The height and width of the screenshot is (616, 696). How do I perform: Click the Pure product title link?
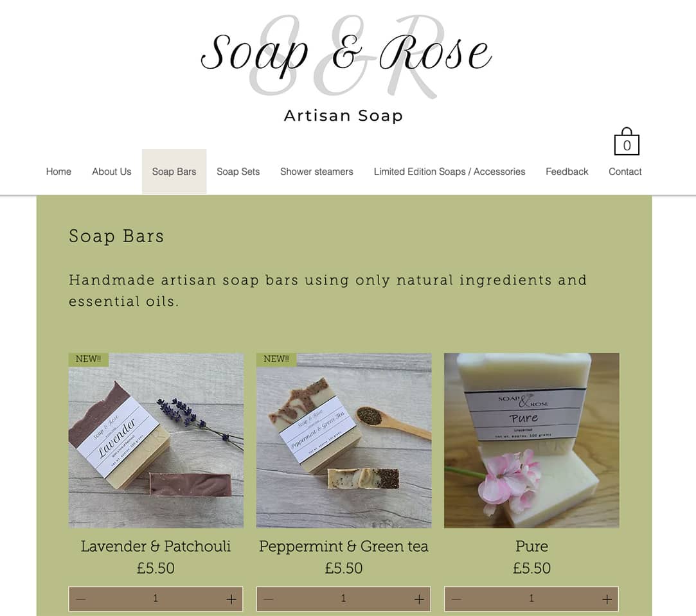click(531, 546)
